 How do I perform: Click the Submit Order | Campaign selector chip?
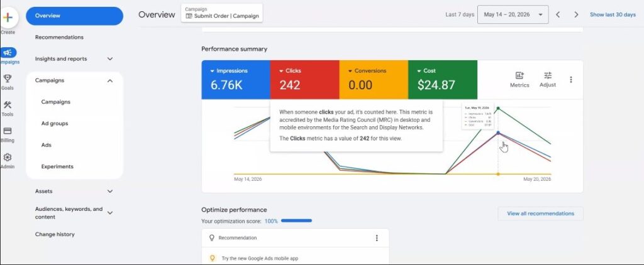click(222, 13)
